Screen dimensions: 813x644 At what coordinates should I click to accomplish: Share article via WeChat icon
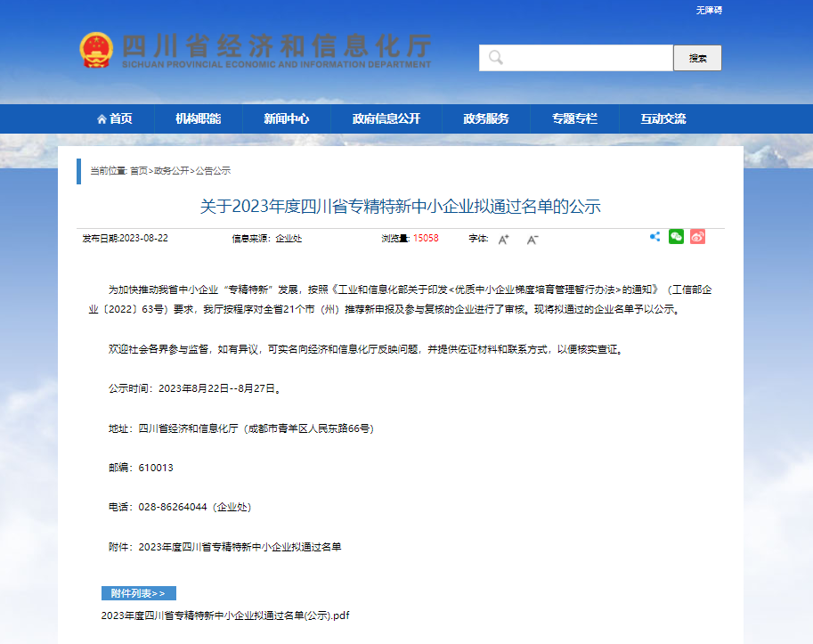click(677, 237)
